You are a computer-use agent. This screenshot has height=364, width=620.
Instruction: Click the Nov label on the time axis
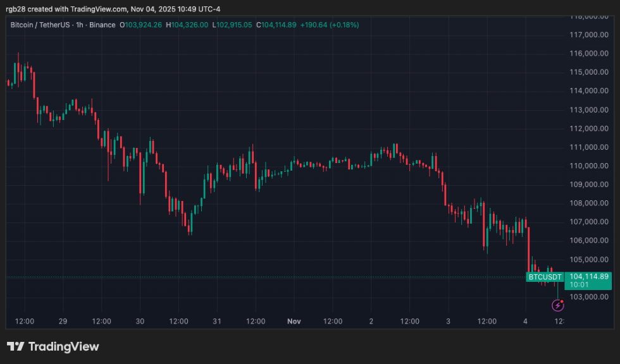point(294,321)
